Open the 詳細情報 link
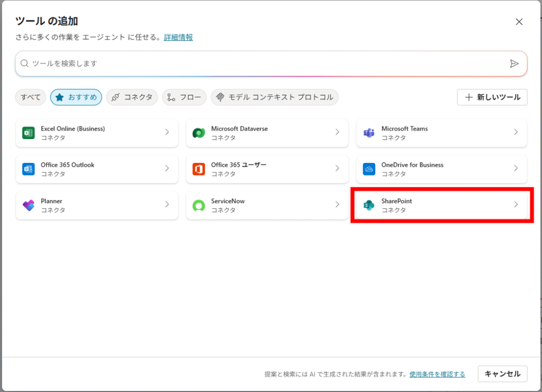Screen dimensions: 542x392 click(178, 38)
